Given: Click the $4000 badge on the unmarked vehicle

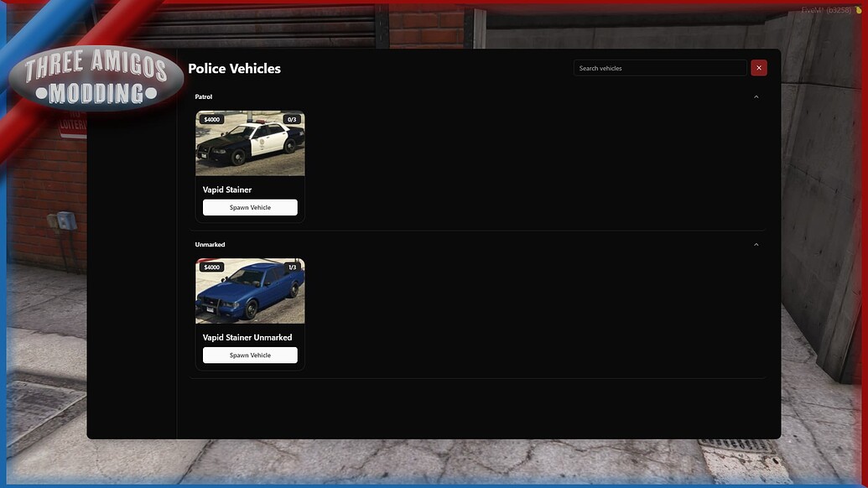Looking at the screenshot, I should click(x=211, y=267).
